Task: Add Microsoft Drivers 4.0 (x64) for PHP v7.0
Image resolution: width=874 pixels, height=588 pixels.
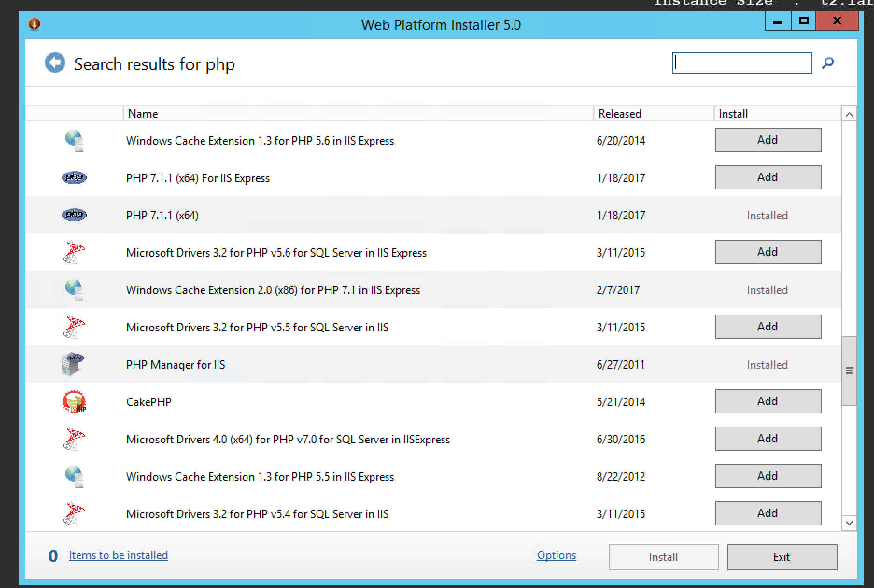Action: [x=768, y=439]
